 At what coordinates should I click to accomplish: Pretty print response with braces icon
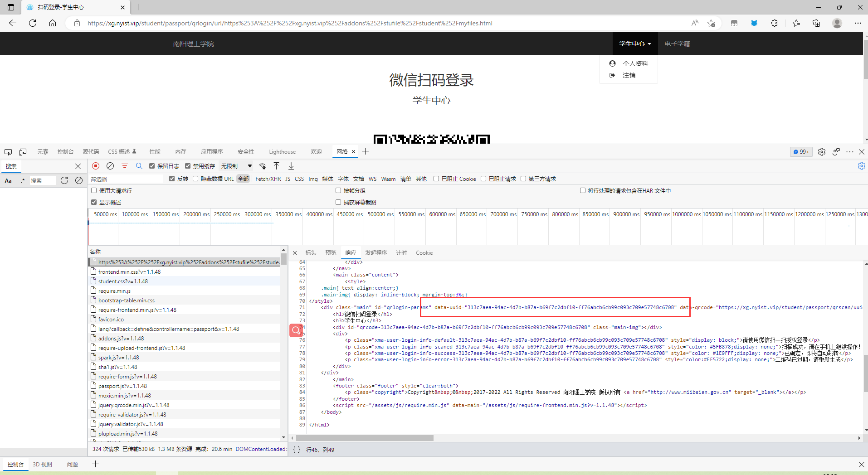tap(297, 450)
